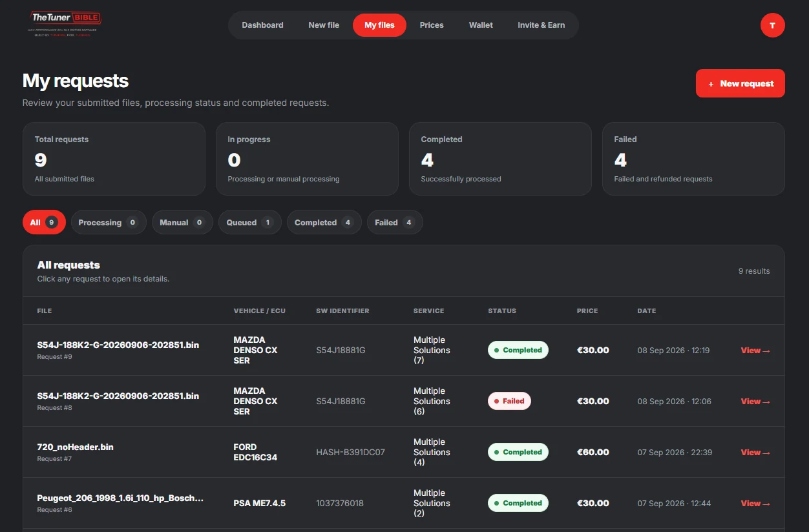Image resolution: width=809 pixels, height=532 pixels.
Task: Click PSA ME7.4.5 vehicle cell
Action: click(x=260, y=503)
